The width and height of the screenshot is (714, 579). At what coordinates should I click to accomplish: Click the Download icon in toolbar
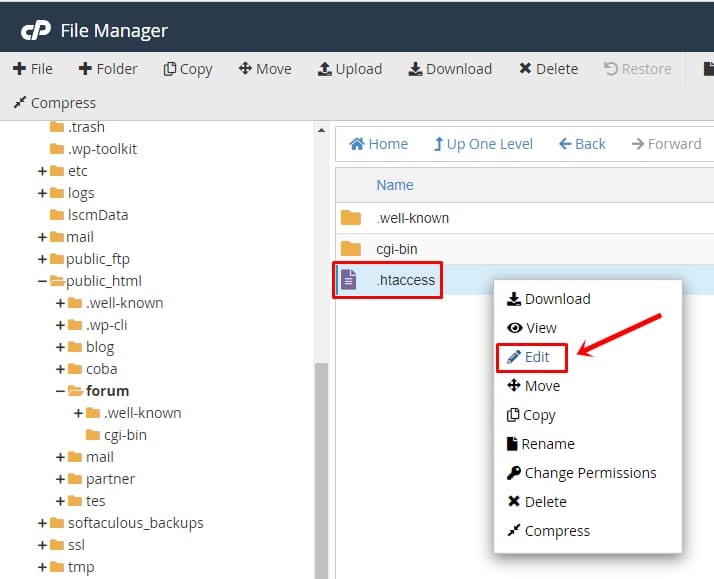(x=415, y=69)
